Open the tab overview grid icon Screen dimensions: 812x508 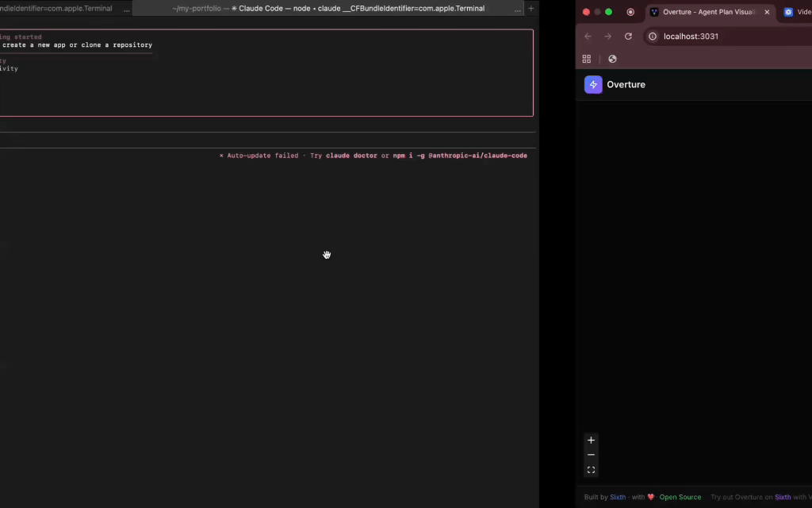click(586, 59)
